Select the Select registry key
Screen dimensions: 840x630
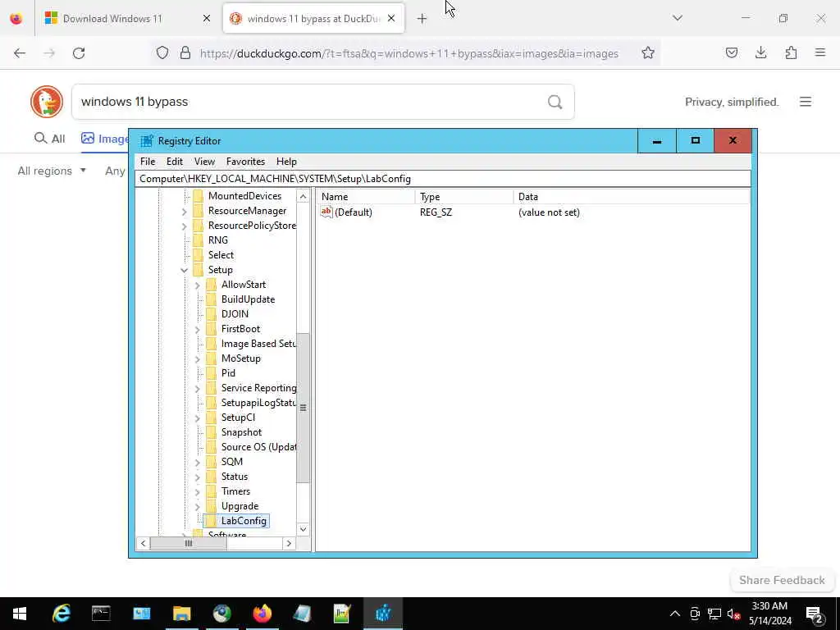pyautogui.click(x=221, y=255)
